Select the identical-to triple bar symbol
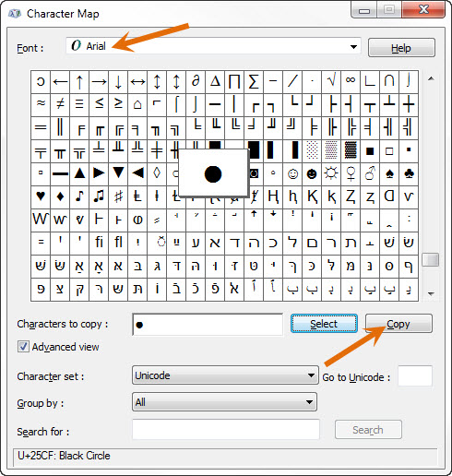 tap(79, 105)
